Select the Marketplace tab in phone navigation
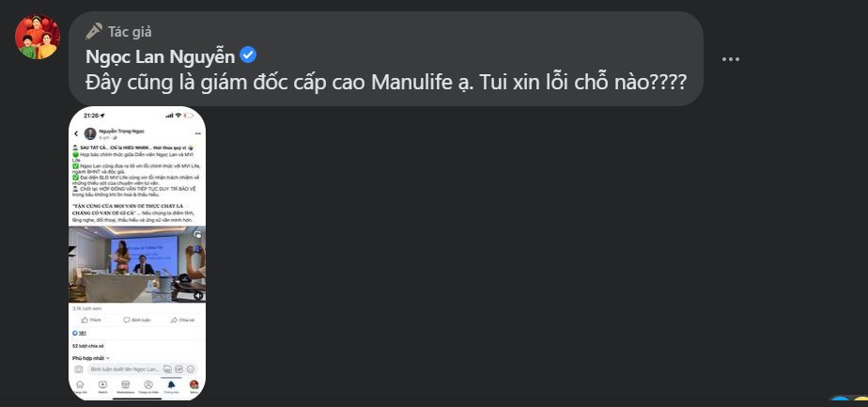868x407 pixels. [125, 385]
